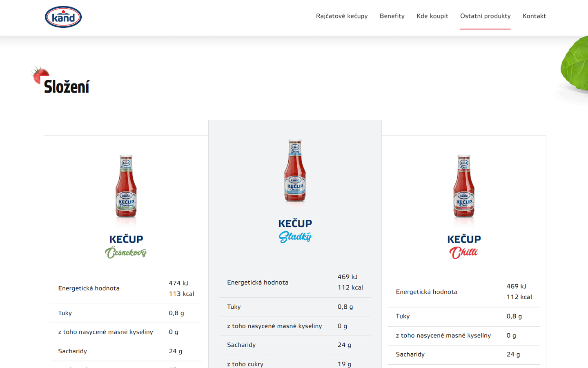Select '0,8 g' Tuky value in Chilli card

coord(514,316)
